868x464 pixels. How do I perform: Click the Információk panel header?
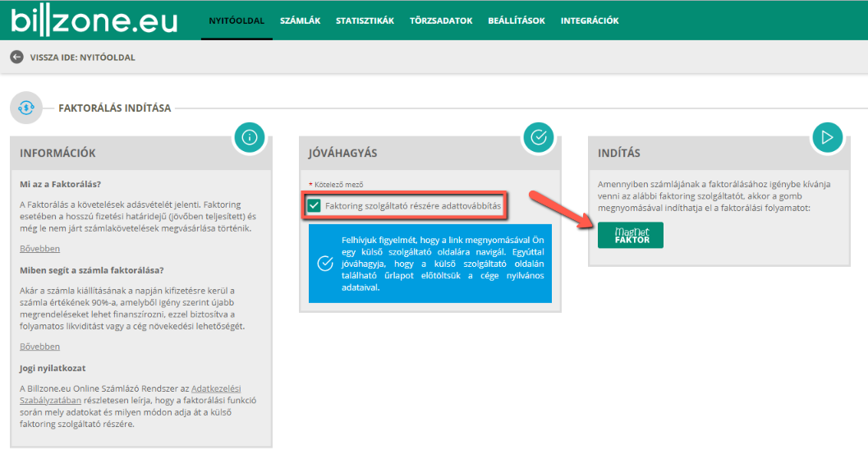point(140,153)
